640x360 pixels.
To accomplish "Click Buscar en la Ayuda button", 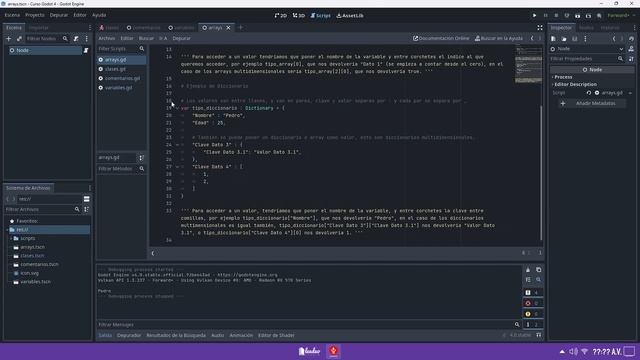I will coord(498,38).
